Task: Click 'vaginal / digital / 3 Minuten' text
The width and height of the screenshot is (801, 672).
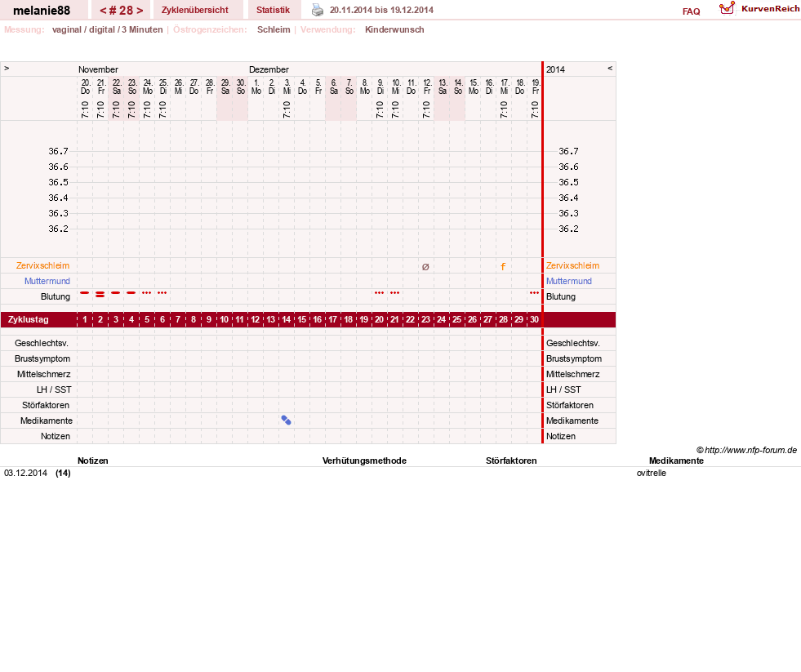Action: [x=107, y=29]
